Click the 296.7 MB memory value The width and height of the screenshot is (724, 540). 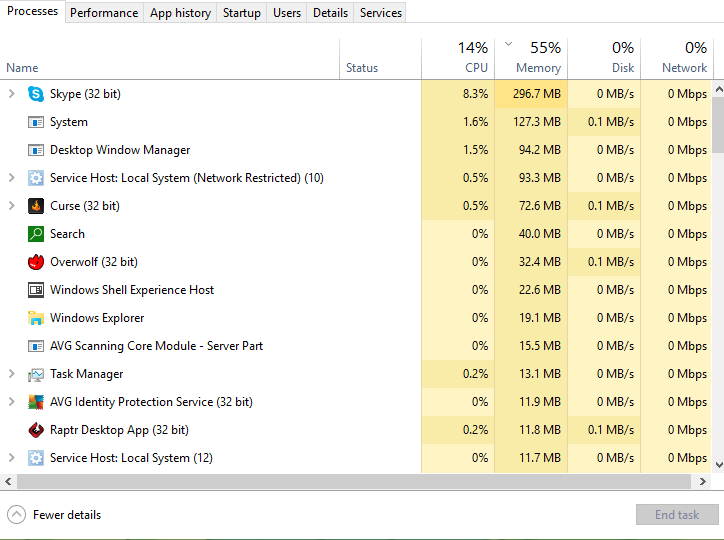click(x=537, y=94)
